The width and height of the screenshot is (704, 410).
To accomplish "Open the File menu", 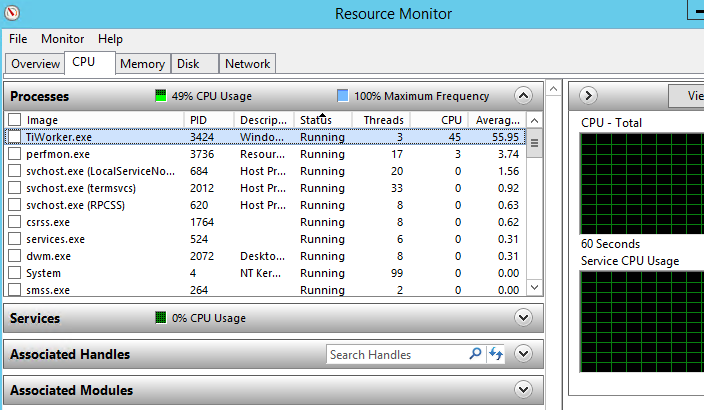I will click(18, 39).
